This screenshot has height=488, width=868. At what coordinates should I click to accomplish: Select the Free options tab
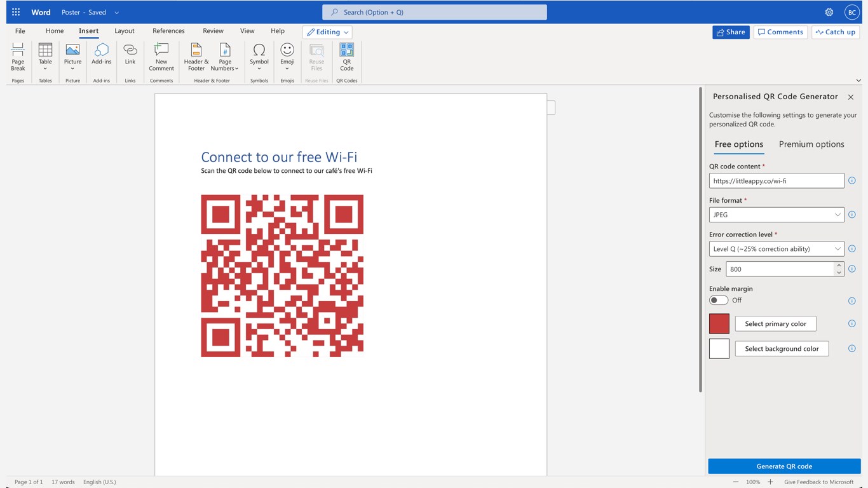[739, 144]
